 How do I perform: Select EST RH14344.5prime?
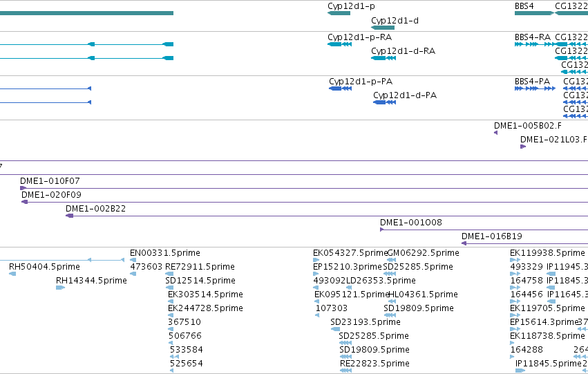click(91, 281)
